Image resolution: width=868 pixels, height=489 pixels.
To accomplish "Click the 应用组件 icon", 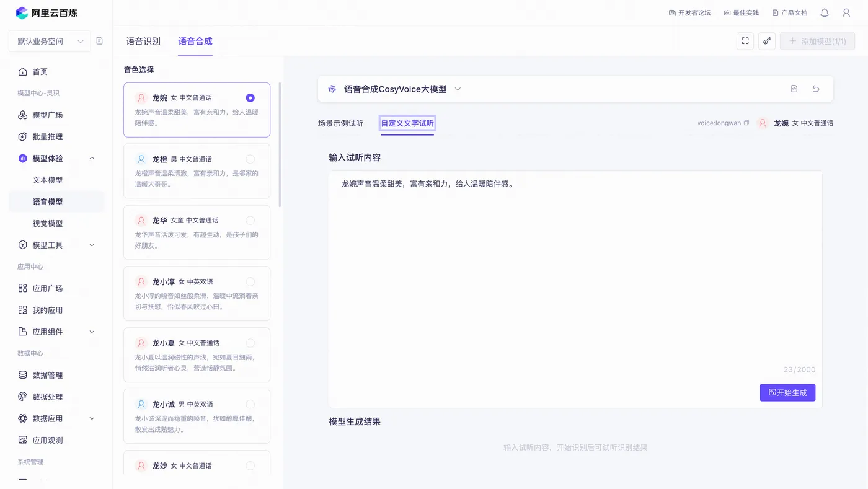I will click(x=23, y=332).
